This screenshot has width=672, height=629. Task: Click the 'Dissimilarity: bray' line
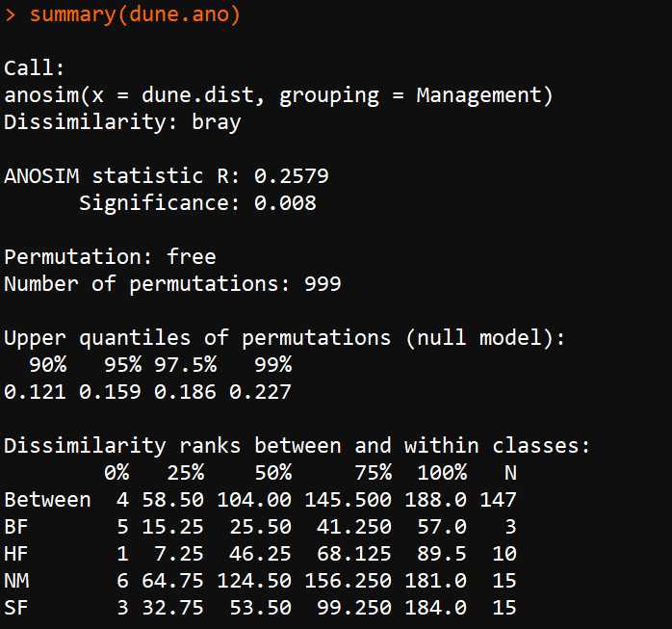pos(122,122)
